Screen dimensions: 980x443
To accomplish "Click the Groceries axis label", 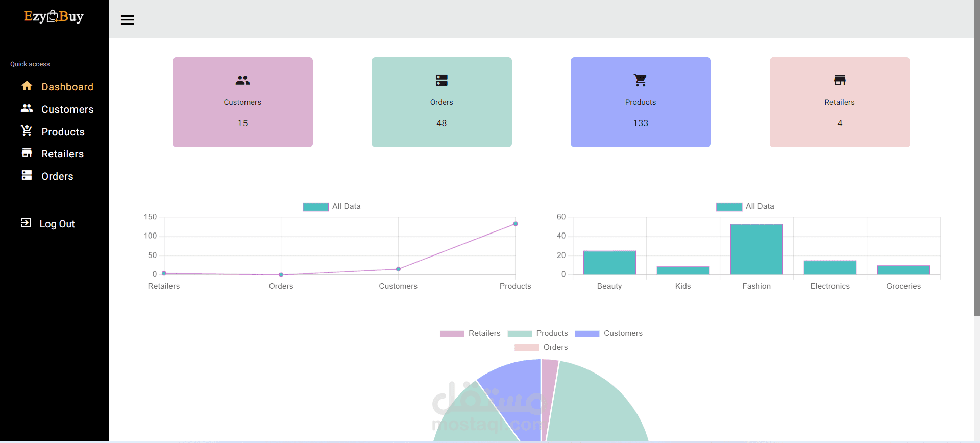I will tap(903, 286).
